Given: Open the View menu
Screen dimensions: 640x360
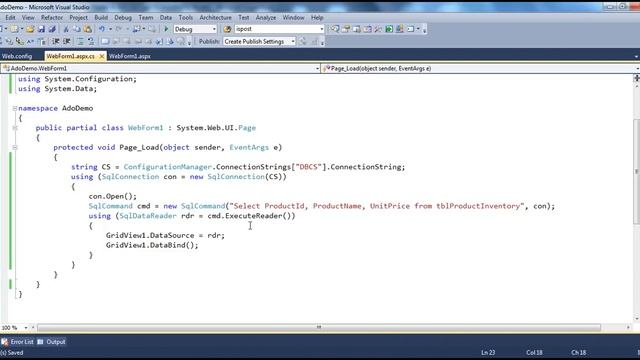Looking at the screenshot, I should tap(28, 18).
